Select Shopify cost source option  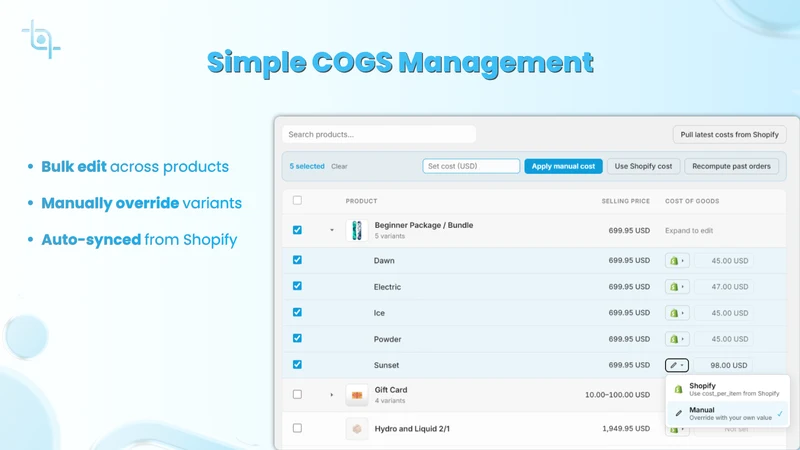[728, 389]
